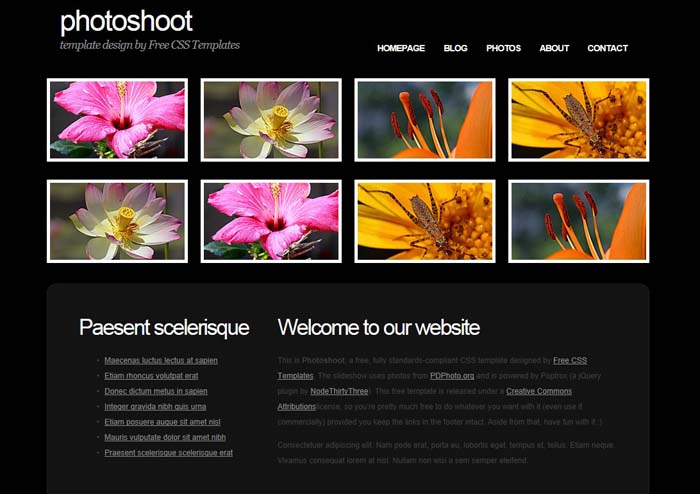Open the top-row pink hibiscus thumbnail
Viewport: 700px width, 494px height.
tap(117, 120)
